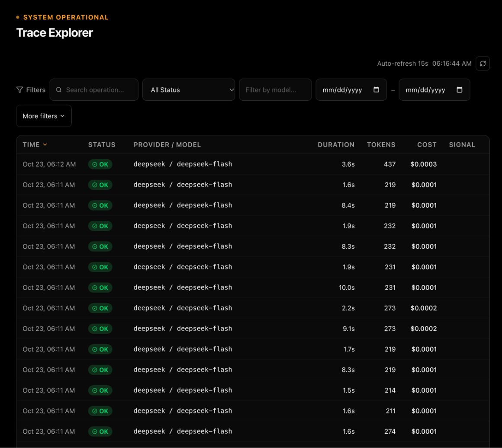Open the calendar picker icon on the end date
This screenshot has width=502, height=448.
460,90
